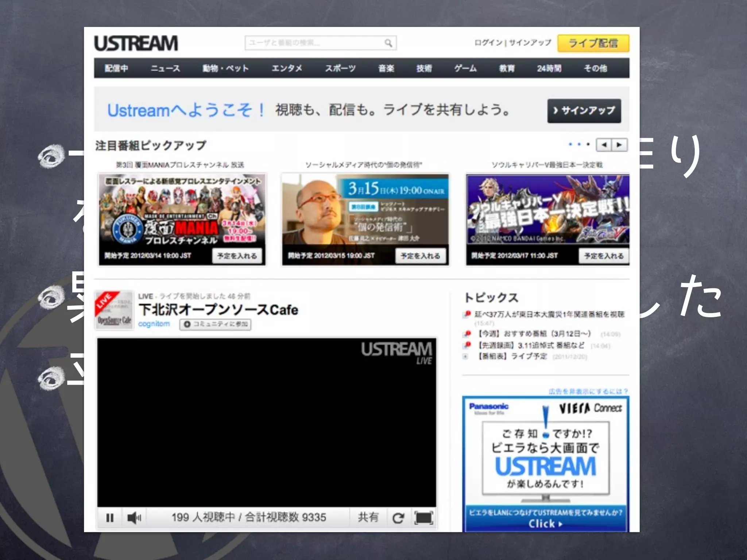This screenshot has height=560, width=747.
Task: Click the 広告を非表示にするには? link
Action: point(588,391)
